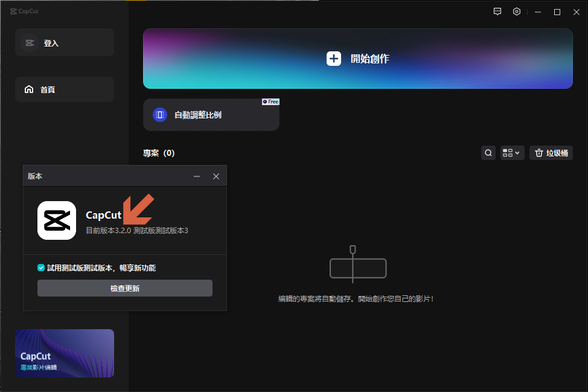Click the project search icon
588x392 pixels.
pos(488,153)
